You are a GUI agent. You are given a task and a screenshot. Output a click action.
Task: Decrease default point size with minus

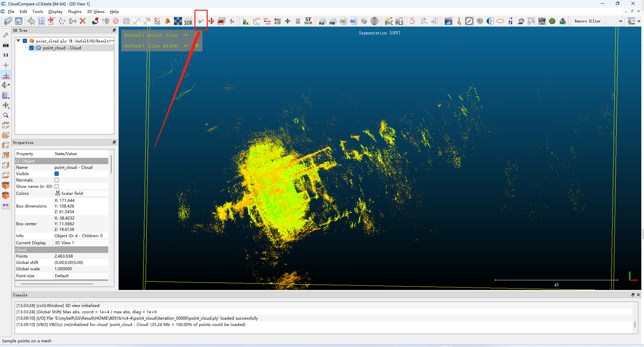186,35
